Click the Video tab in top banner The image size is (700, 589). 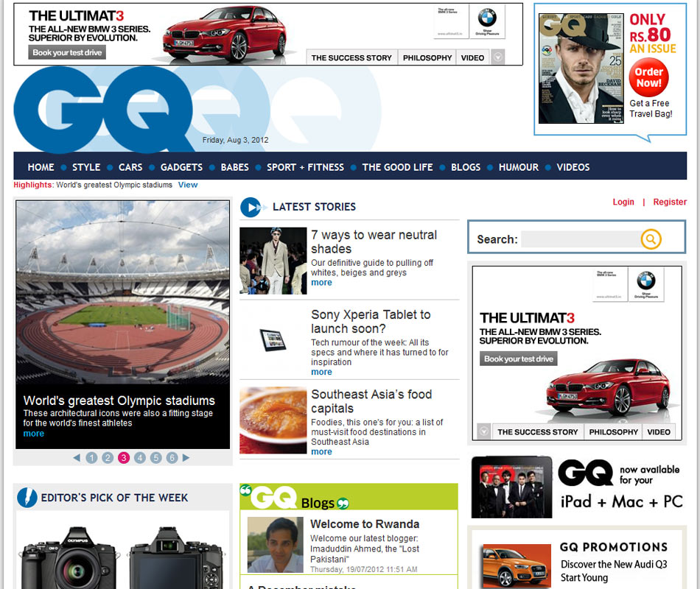point(473,57)
